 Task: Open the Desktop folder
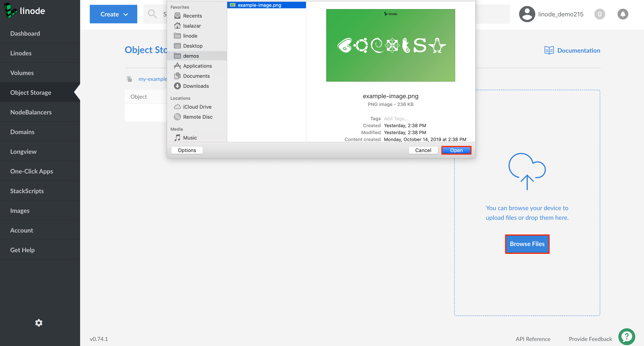(193, 46)
